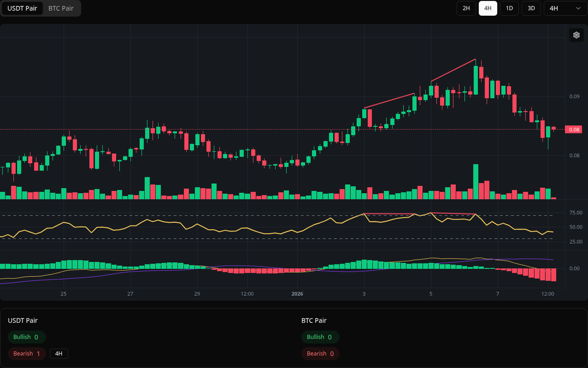Click the 4H divergence tag beside Bearish
The width and height of the screenshot is (588, 368).
click(59, 354)
